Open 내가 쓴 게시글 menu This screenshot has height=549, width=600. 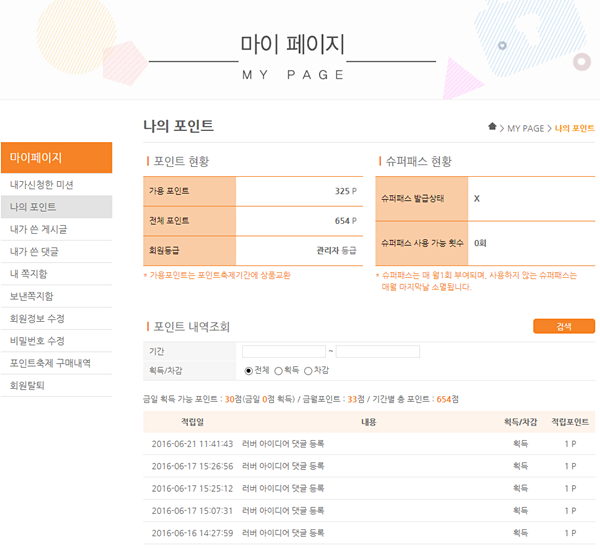point(38,229)
